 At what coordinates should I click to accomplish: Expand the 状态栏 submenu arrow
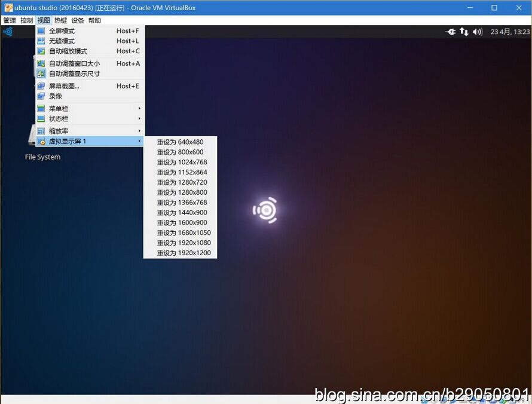pos(139,119)
